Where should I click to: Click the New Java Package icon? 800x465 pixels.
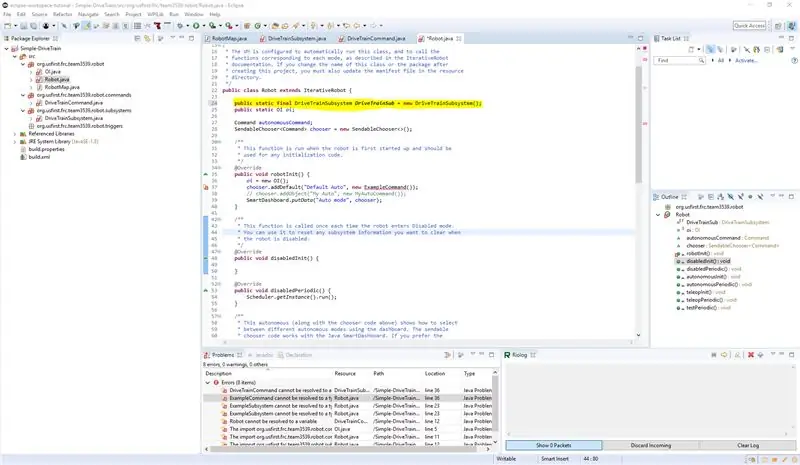(246, 26)
